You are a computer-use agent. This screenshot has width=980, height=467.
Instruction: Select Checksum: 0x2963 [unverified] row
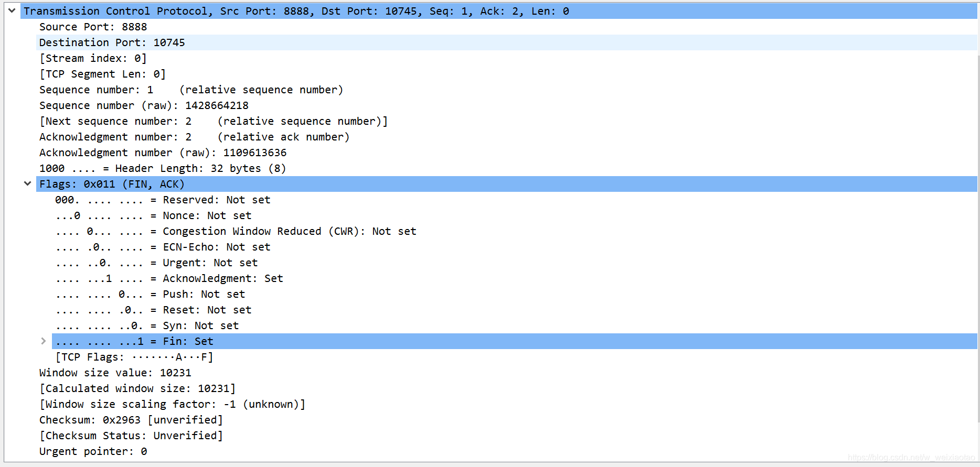(506, 420)
